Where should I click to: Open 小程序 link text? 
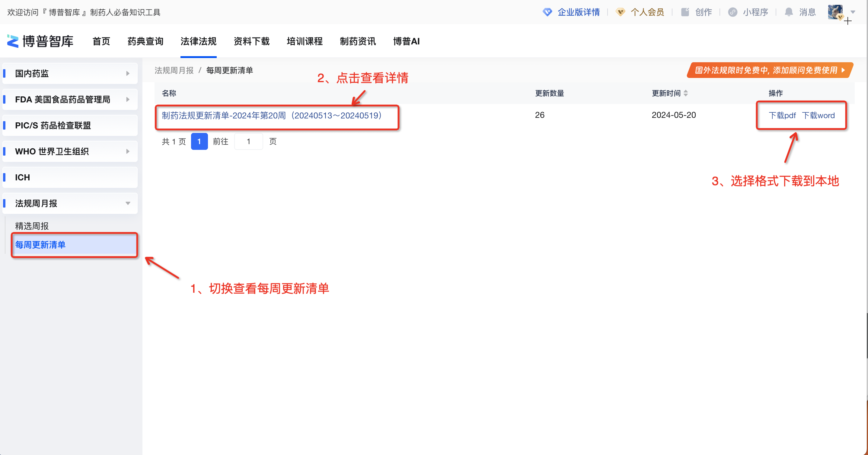[x=755, y=12]
